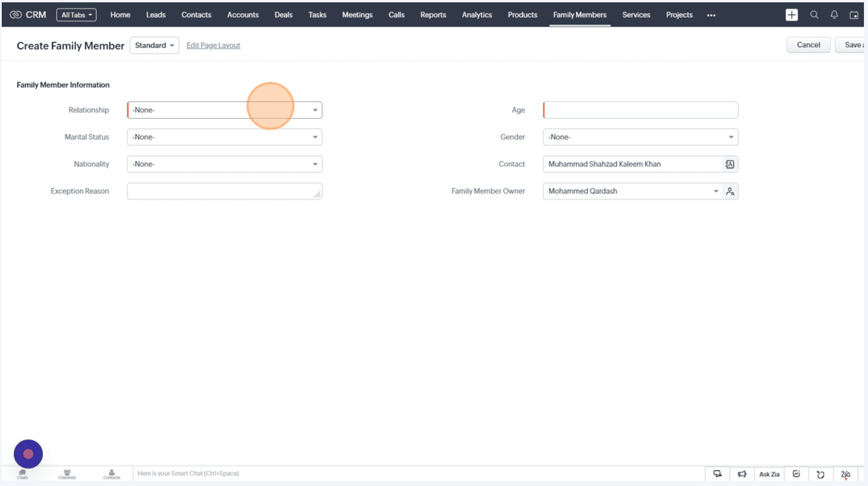Open the search icon in header
The image size is (868, 486).
pos(814,15)
